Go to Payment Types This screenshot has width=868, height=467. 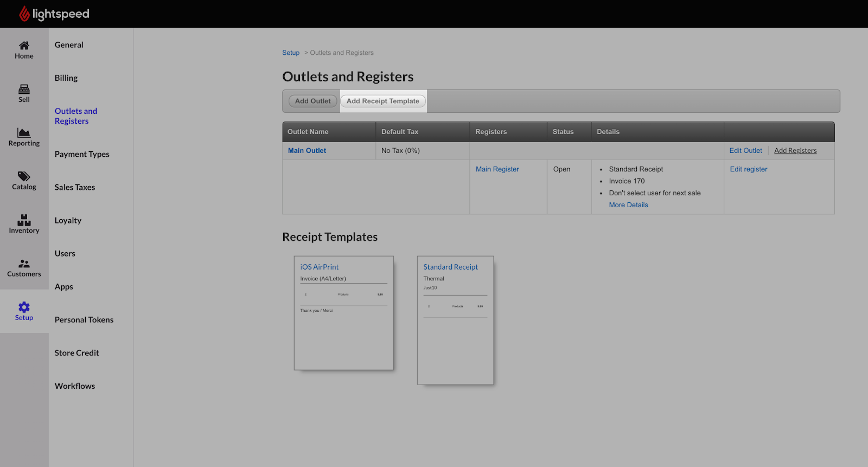[82, 155]
